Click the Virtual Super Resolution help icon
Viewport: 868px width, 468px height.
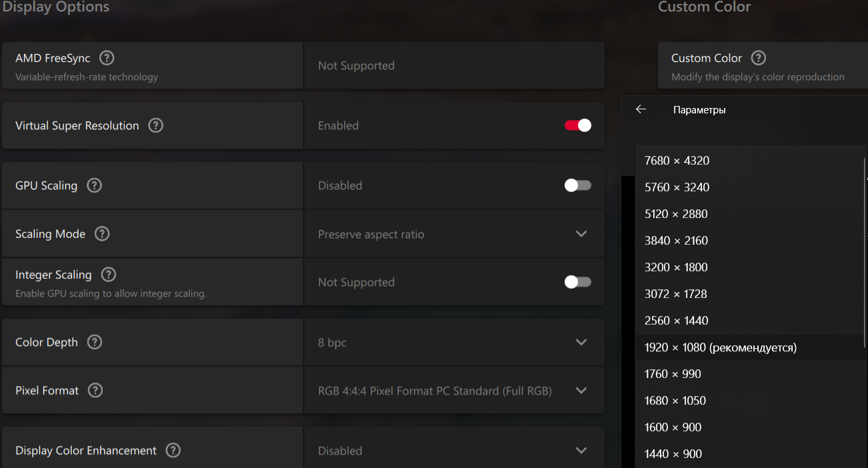point(155,125)
